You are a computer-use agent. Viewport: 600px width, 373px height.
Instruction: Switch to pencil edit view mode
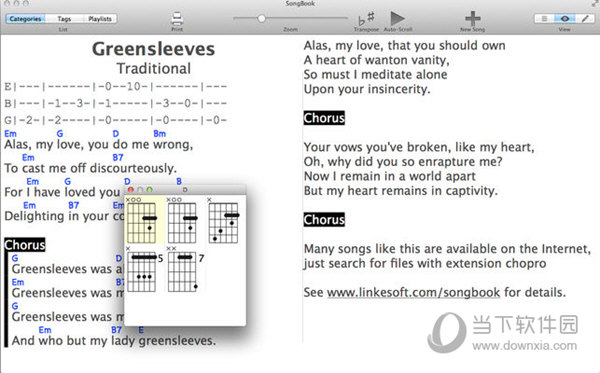pos(585,18)
